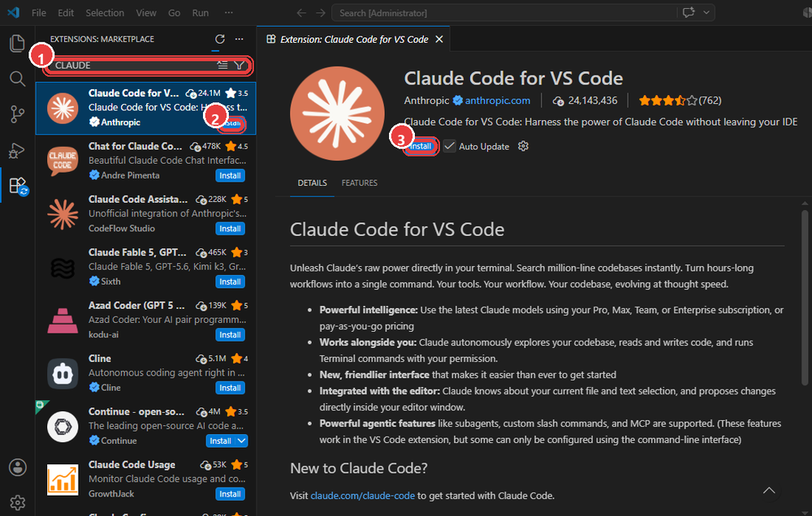
Task: Install Claude Code from the details page
Action: pyautogui.click(x=421, y=146)
